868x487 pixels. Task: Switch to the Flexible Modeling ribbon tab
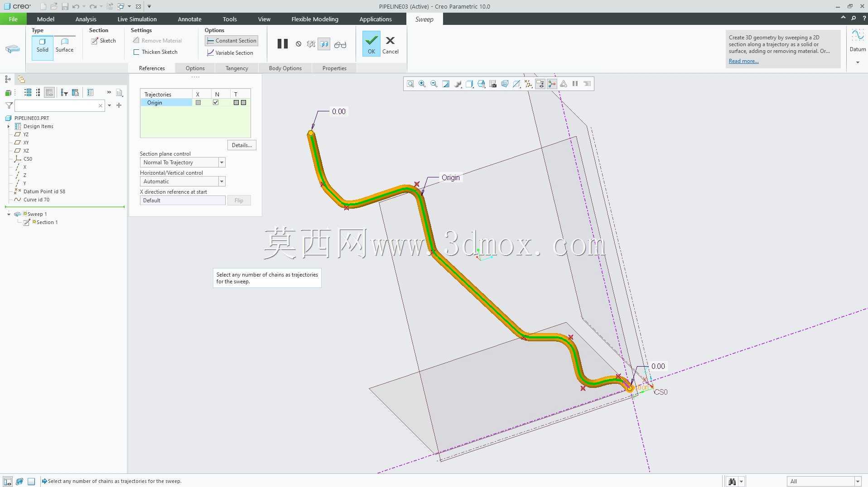315,19
